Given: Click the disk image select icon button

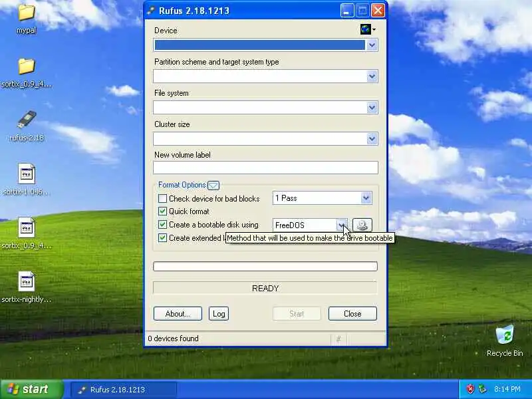Looking at the screenshot, I should coord(362,225).
